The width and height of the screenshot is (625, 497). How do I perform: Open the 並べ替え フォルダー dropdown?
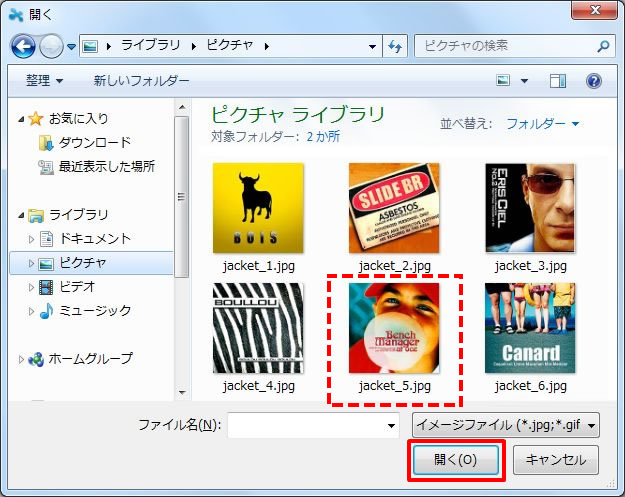542,124
